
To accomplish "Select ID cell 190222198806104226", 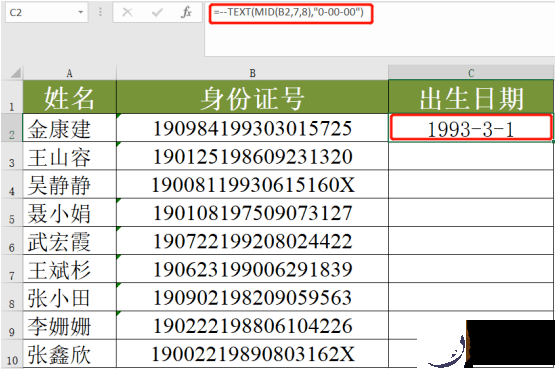I will (252, 325).
